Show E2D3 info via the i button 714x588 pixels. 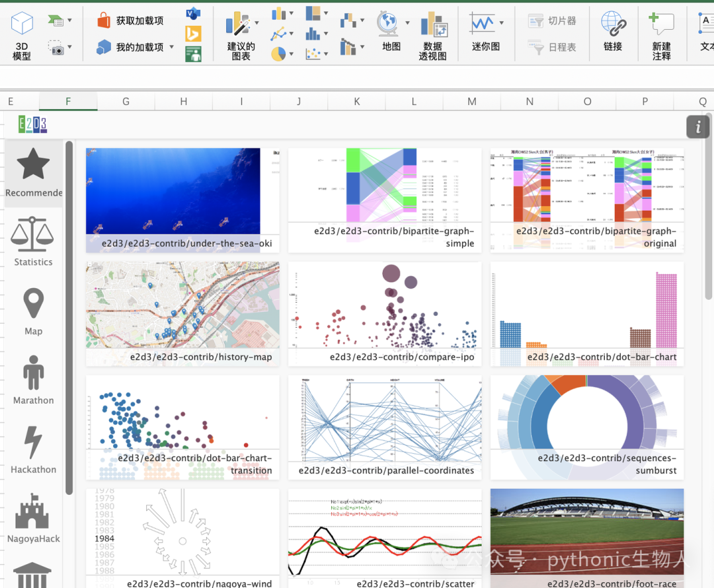[x=697, y=127]
